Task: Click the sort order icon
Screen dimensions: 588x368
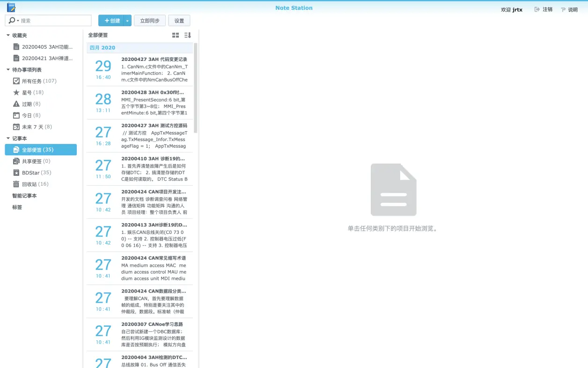Action: [x=187, y=35]
